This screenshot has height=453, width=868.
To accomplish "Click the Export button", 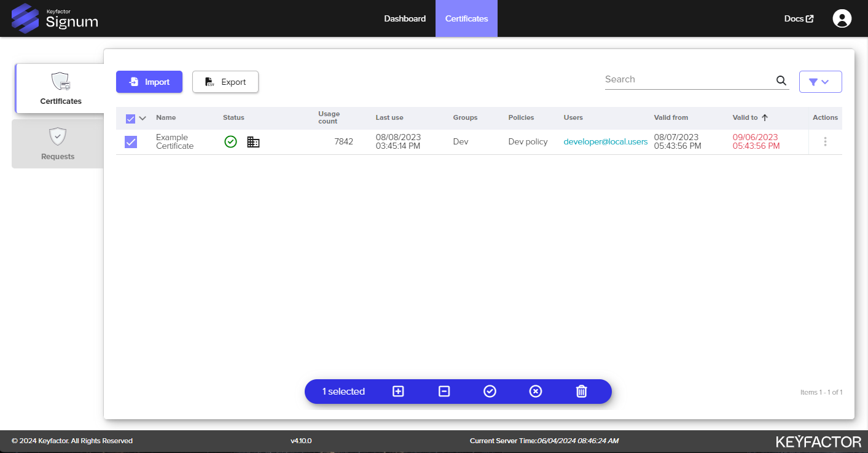I will point(225,82).
